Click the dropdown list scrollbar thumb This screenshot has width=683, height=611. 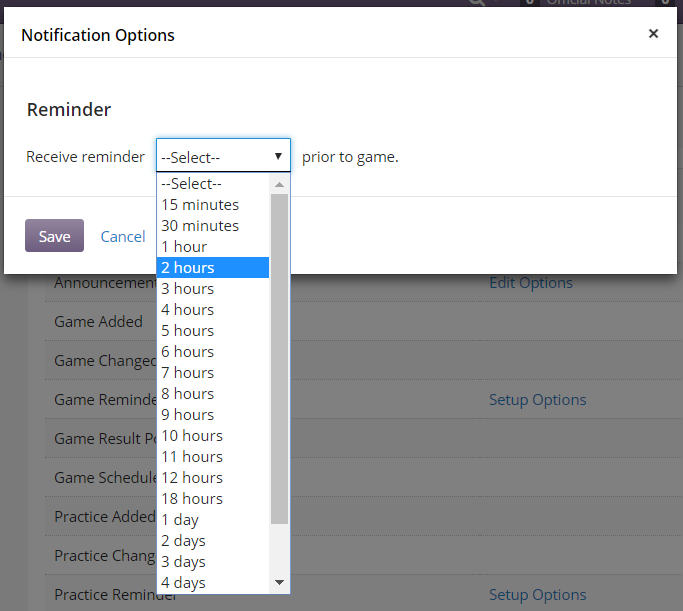[x=279, y=359]
